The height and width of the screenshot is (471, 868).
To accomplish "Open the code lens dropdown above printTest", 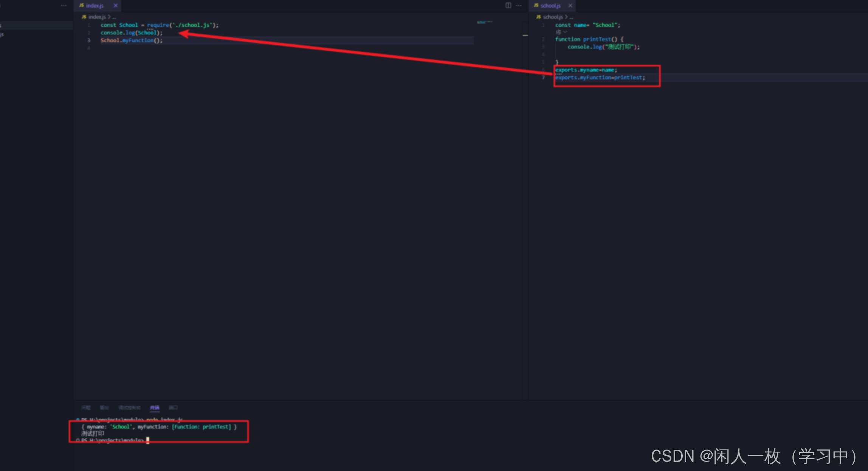I will 561,32.
